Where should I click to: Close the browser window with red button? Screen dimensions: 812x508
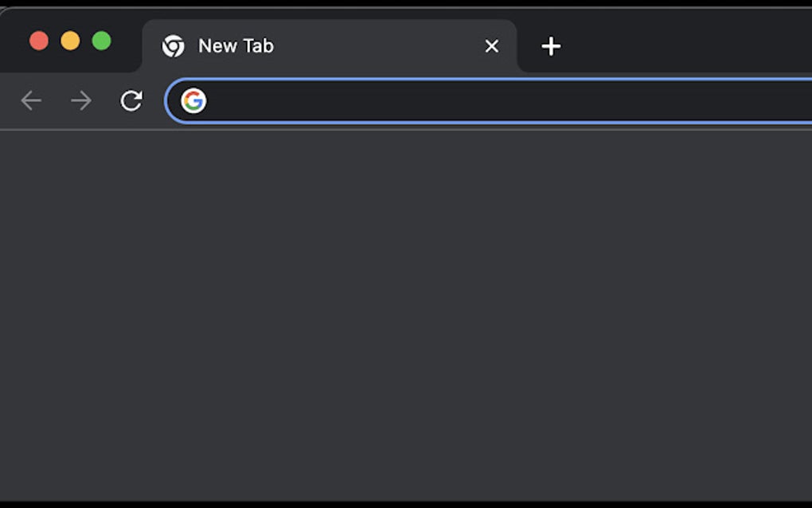[x=39, y=40]
